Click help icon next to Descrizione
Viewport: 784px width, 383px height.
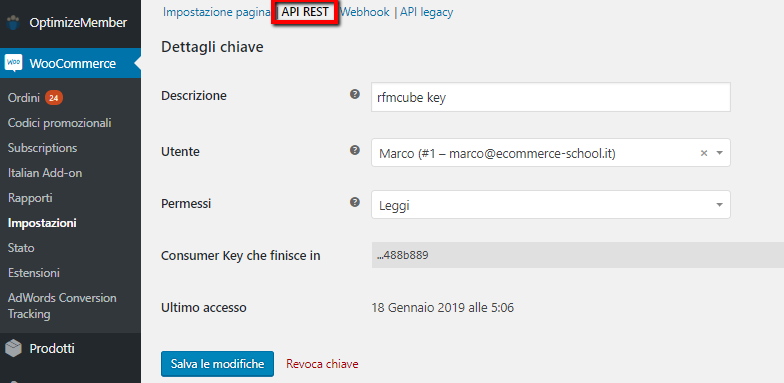coord(355,94)
